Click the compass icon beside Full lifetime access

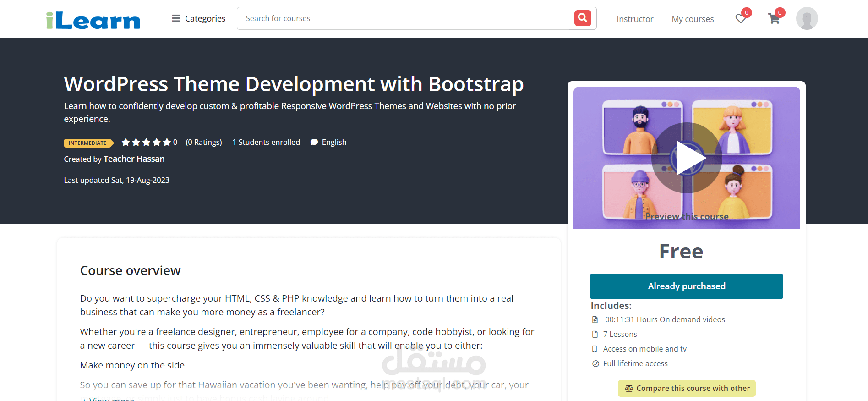(x=595, y=363)
